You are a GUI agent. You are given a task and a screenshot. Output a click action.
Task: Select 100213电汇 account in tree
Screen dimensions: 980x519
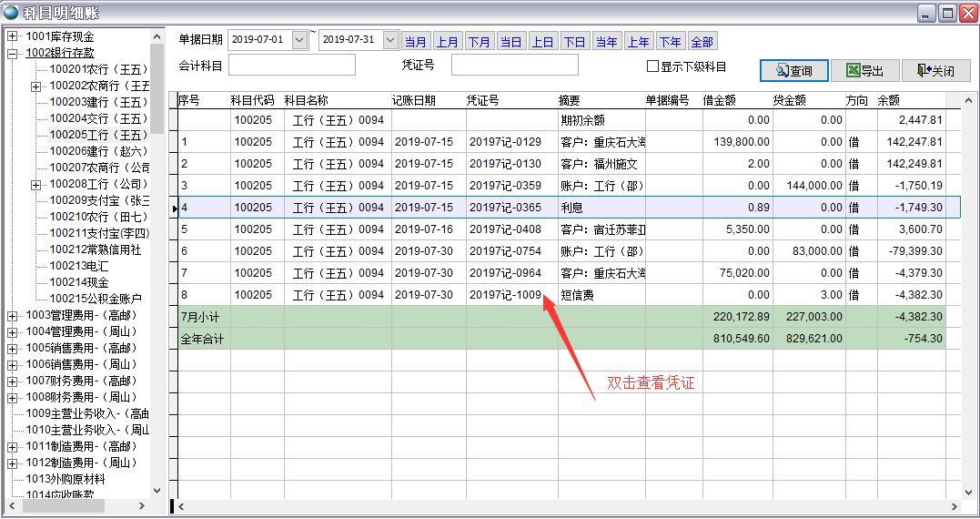point(78,266)
